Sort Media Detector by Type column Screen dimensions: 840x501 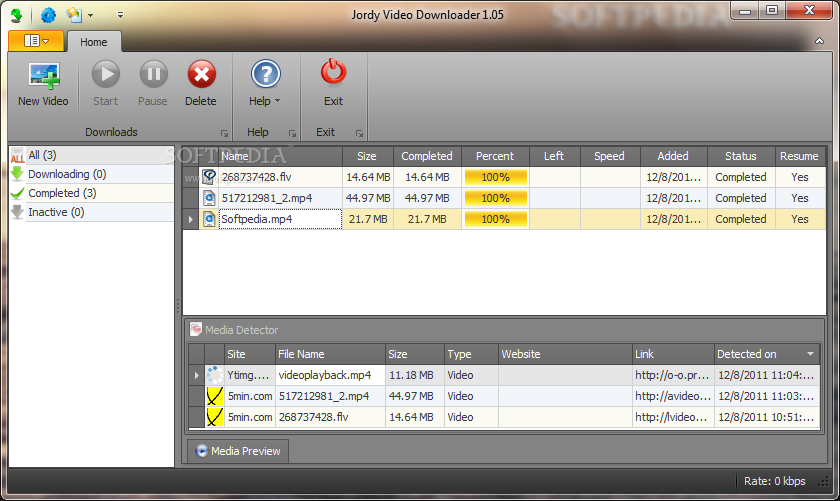471,354
